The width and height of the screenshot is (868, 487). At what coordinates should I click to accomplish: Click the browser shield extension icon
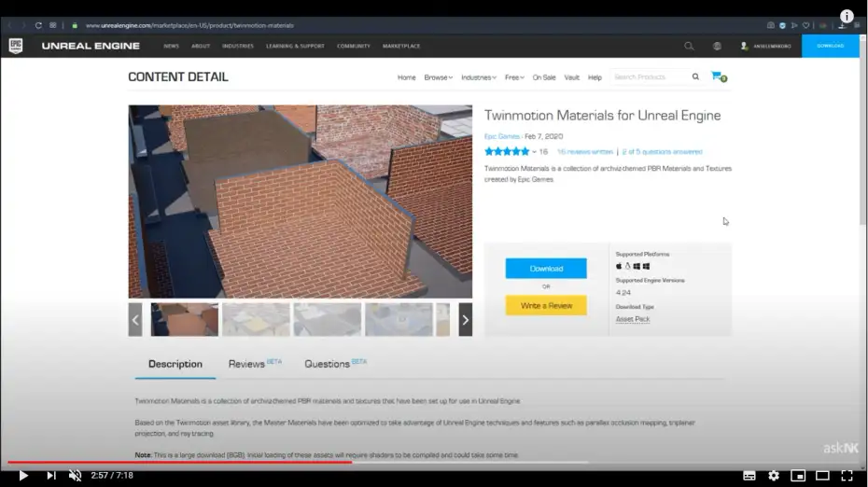point(782,25)
